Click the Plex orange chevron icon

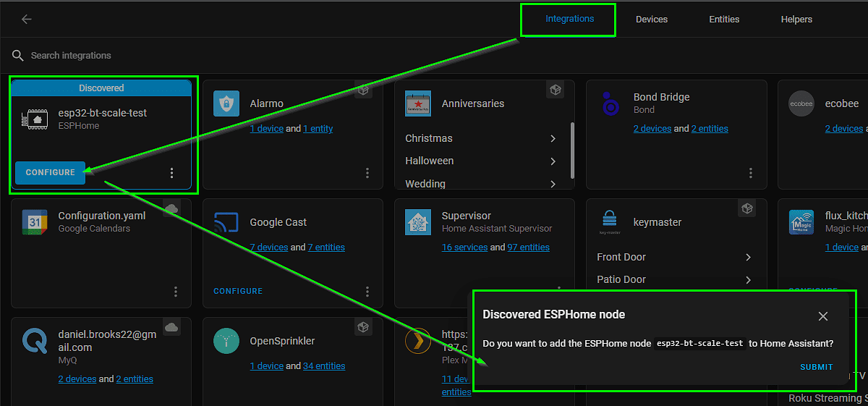418,341
